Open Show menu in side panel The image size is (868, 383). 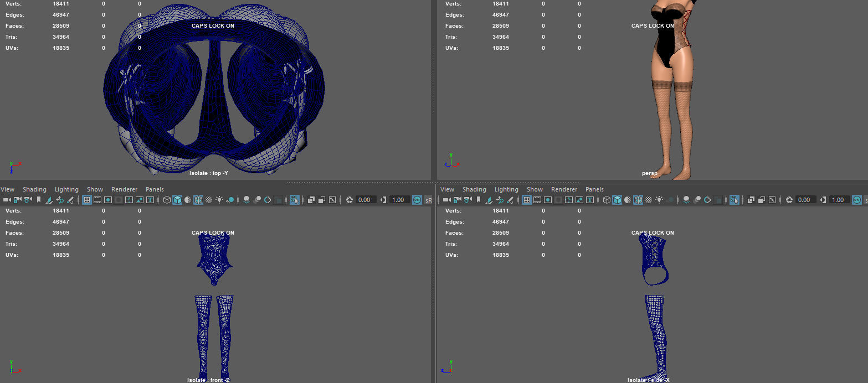pyautogui.click(x=535, y=189)
